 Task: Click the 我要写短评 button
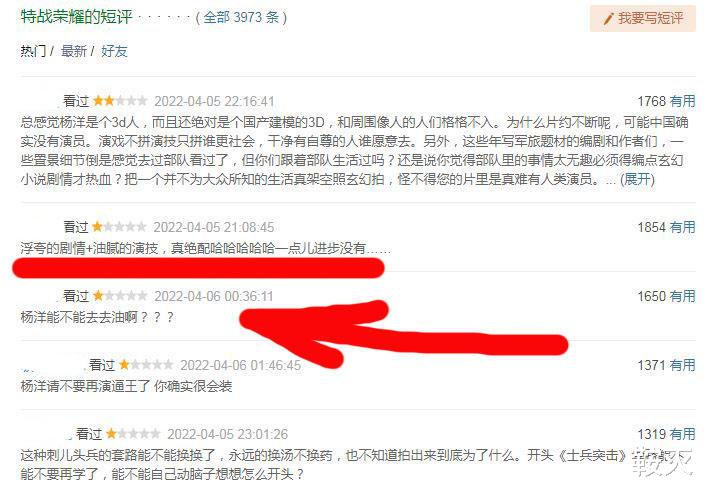point(642,19)
